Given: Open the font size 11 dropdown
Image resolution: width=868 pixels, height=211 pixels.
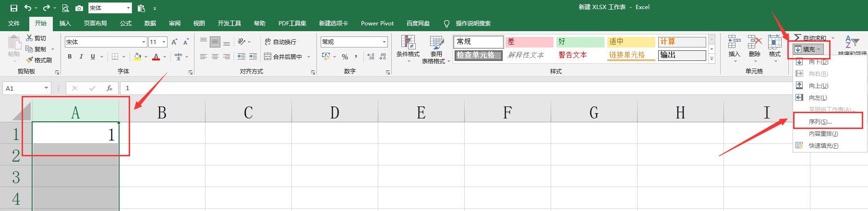Looking at the screenshot, I should [164, 42].
